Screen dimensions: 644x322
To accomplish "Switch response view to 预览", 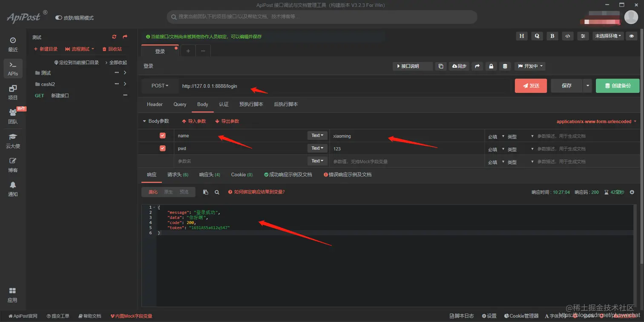I will pyautogui.click(x=184, y=192).
